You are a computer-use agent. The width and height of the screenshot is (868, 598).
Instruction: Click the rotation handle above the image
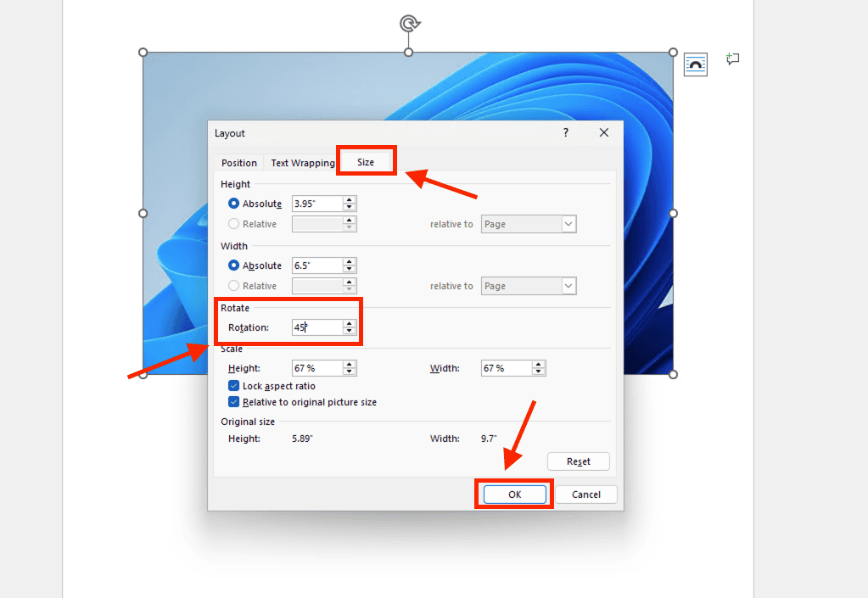click(x=409, y=24)
